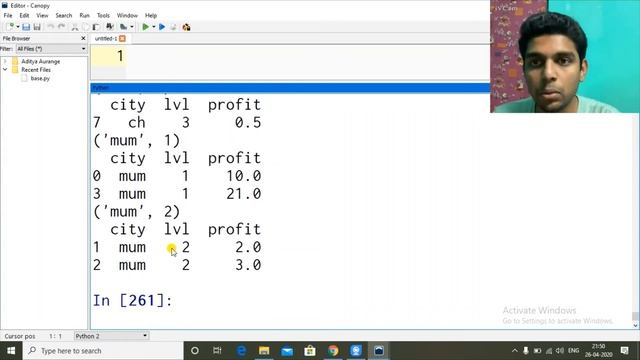Select the Aditya Aurange folder row
This screenshot has width=640, height=360.
click(x=40, y=61)
